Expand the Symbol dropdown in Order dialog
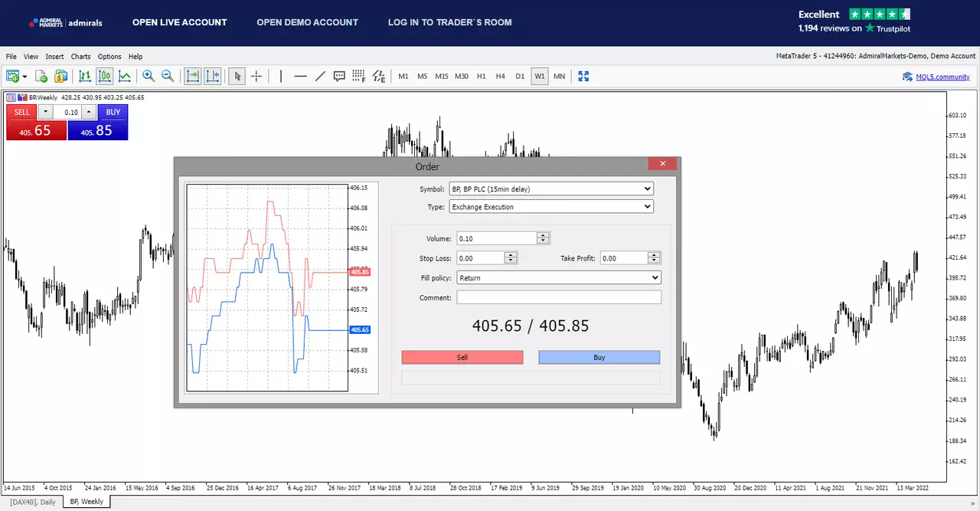The width and height of the screenshot is (980, 511). point(551,189)
